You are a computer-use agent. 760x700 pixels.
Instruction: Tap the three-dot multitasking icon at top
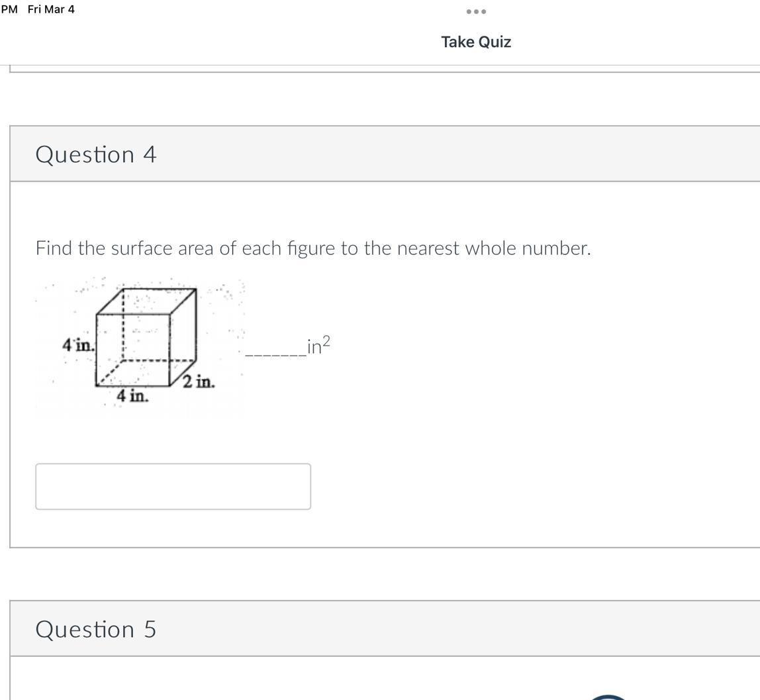[476, 11]
